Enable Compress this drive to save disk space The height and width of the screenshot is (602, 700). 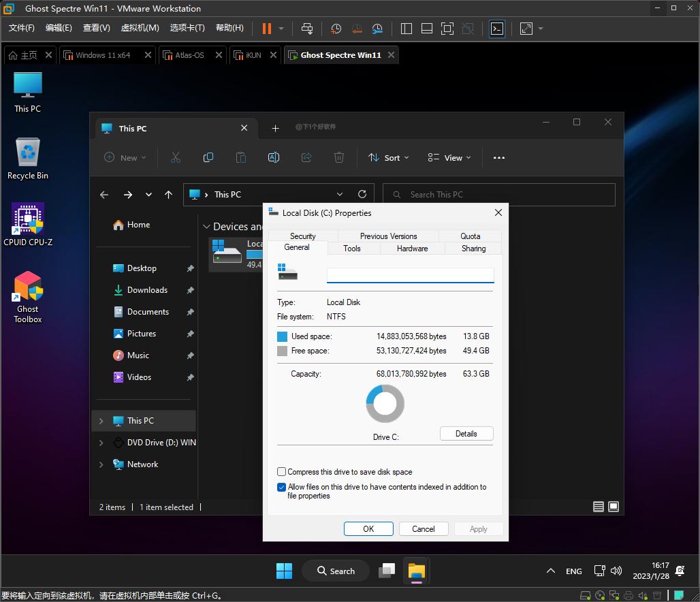coord(281,471)
